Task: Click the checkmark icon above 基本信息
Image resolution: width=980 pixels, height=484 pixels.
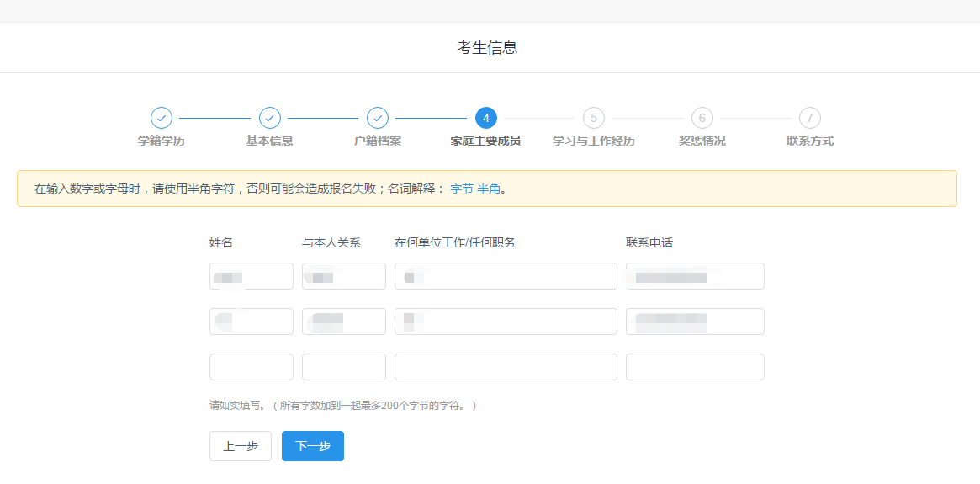Action: 270,118
